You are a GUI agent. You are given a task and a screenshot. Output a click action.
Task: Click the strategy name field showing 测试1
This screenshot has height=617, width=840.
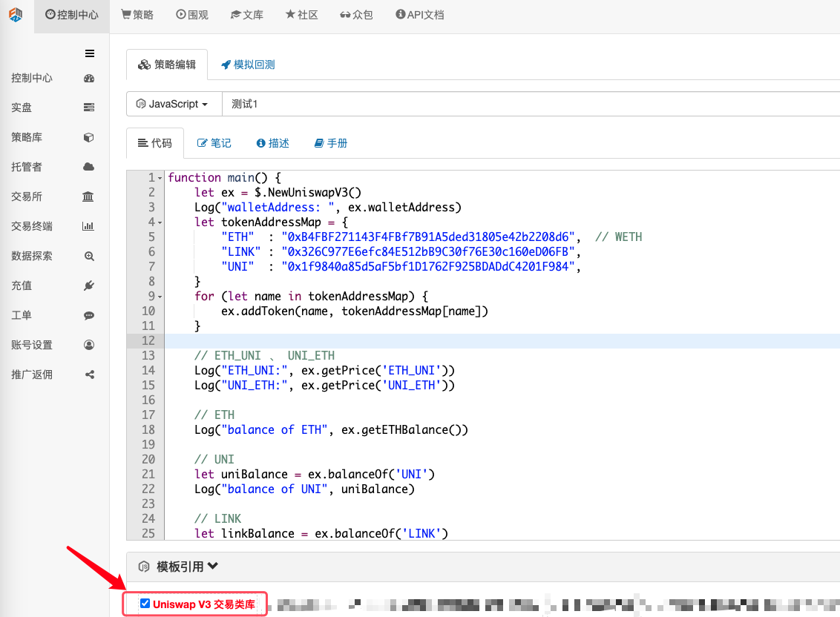[297, 104]
